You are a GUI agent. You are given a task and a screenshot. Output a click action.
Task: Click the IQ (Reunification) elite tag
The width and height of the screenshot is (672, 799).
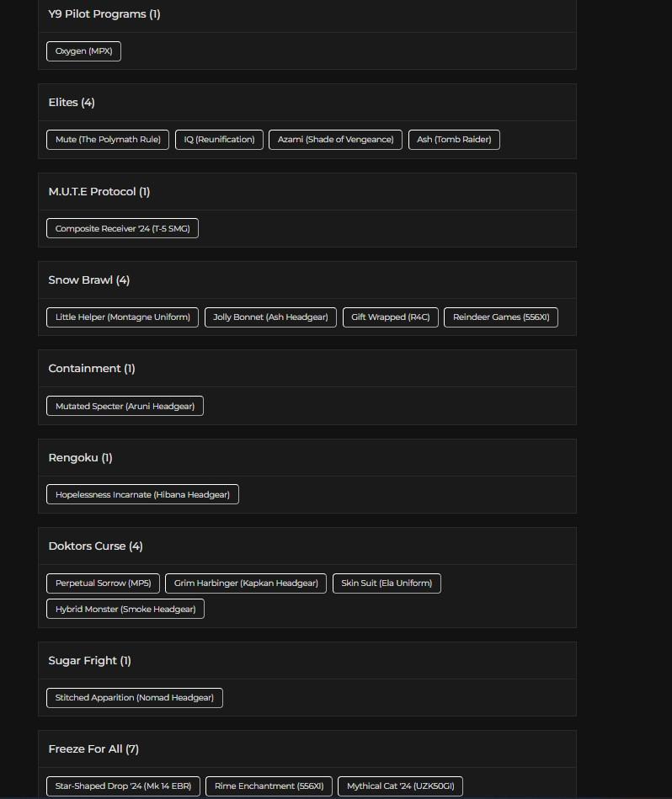pos(219,140)
